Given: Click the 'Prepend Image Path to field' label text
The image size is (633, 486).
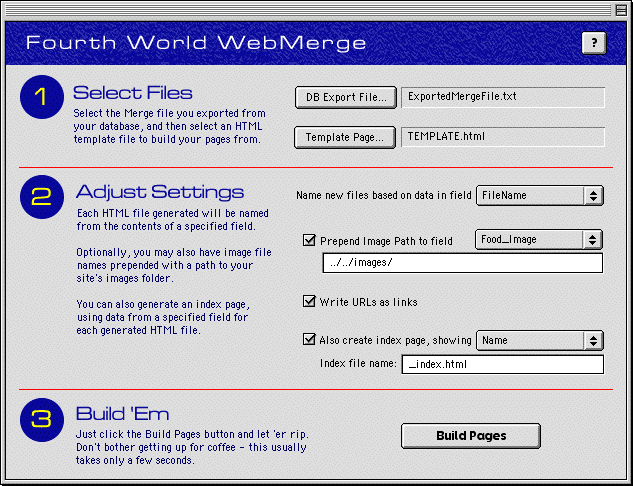Looking at the screenshot, I should coord(386,241).
